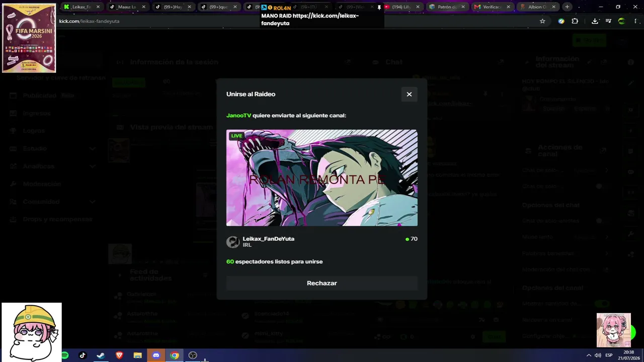The height and width of the screenshot is (362, 644).
Task: Close the Unirse al Raideo dialog
Action: (x=409, y=94)
